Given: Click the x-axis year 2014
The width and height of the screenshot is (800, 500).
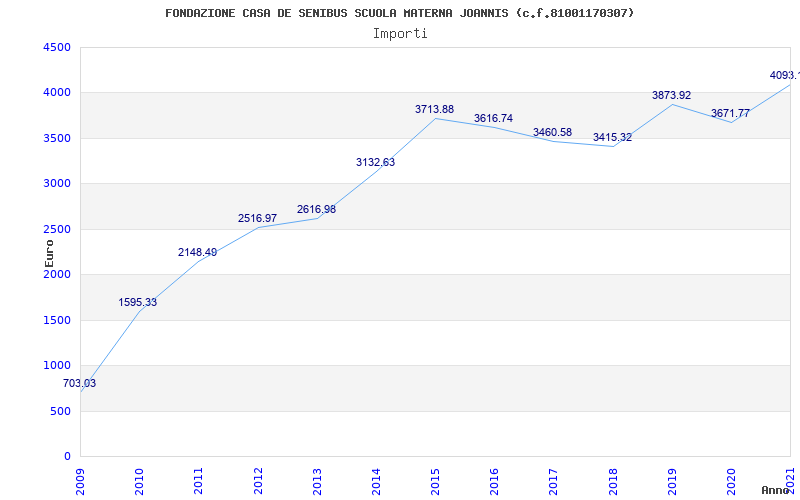Looking at the screenshot, I should click(x=377, y=482).
